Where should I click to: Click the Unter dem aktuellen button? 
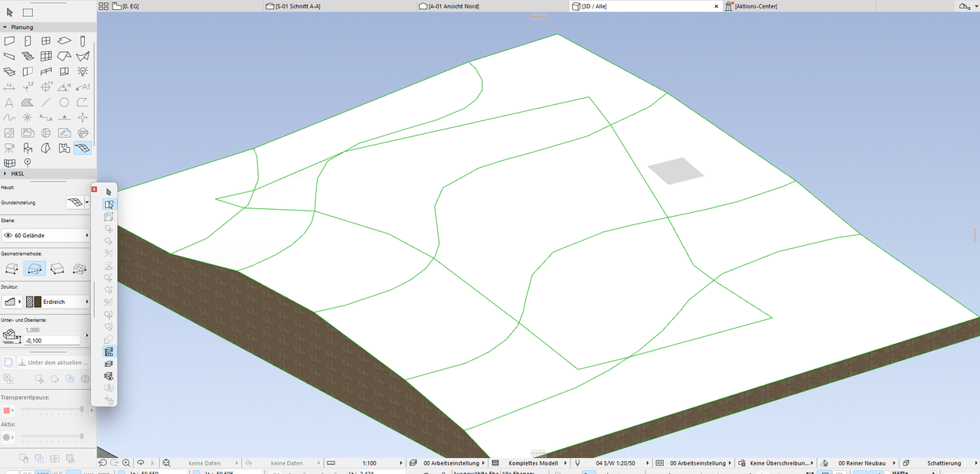pos(54,362)
